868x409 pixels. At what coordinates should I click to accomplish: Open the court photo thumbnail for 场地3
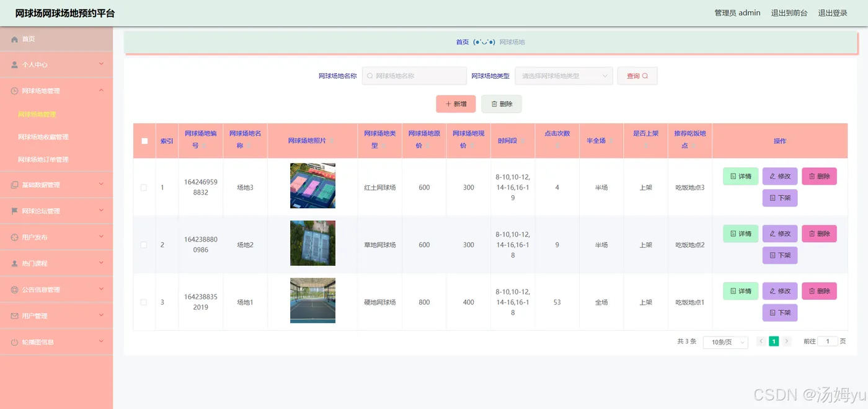[x=312, y=186]
